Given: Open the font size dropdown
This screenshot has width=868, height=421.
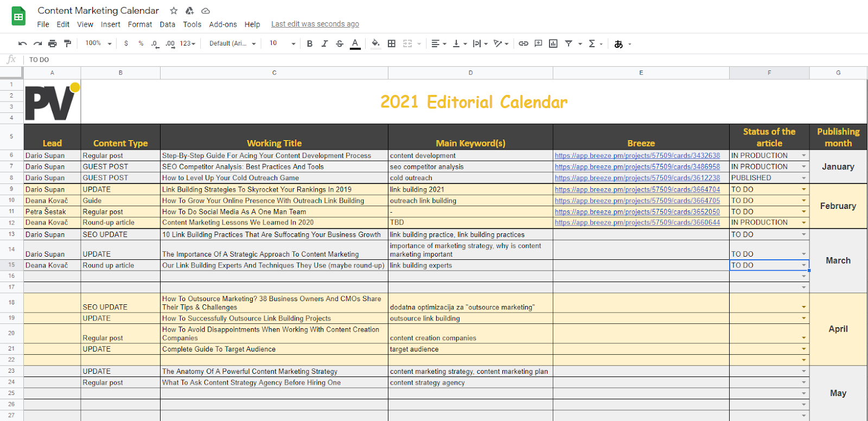Looking at the screenshot, I should click(x=282, y=43).
